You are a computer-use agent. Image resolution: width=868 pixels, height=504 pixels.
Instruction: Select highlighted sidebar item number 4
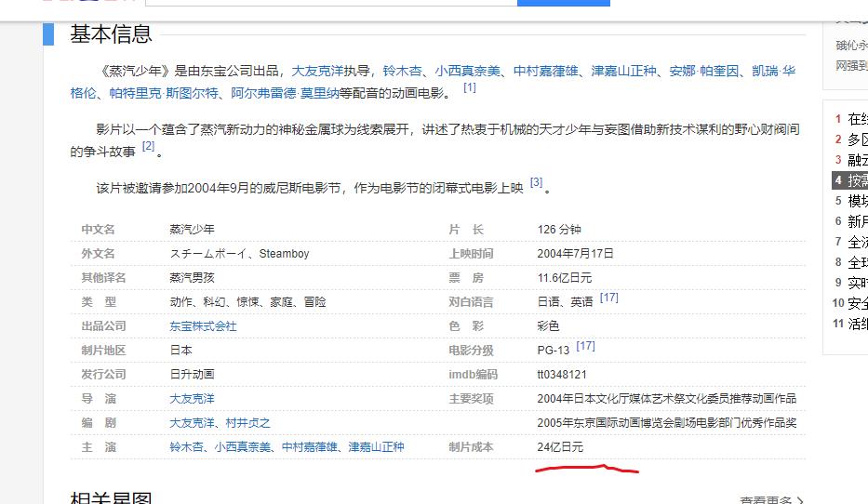point(850,180)
